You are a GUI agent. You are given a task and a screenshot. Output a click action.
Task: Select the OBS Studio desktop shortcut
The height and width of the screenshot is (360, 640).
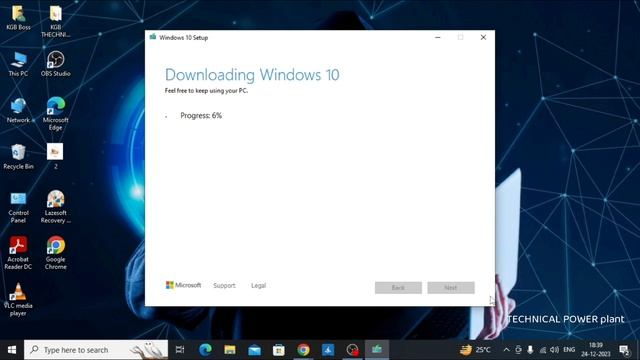[56, 64]
